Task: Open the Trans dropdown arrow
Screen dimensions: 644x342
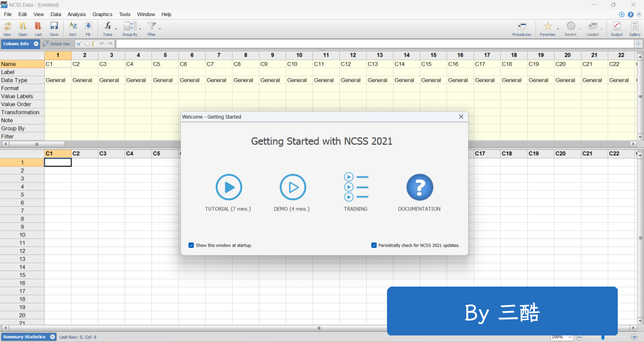Action: click(x=116, y=29)
